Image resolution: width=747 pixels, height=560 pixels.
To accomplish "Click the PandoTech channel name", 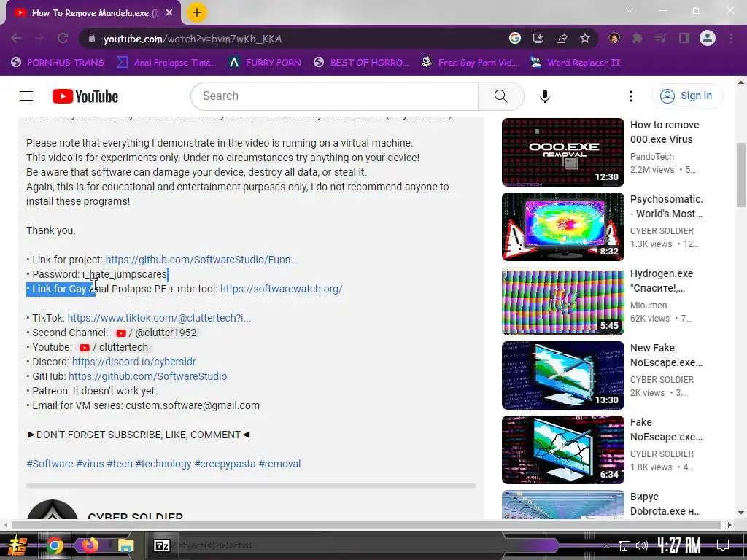I will pyautogui.click(x=651, y=157).
